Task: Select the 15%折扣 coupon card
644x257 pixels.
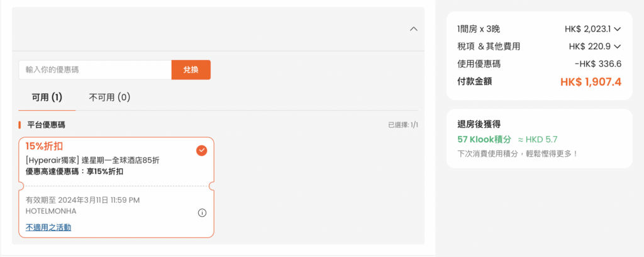Action: click(x=116, y=187)
